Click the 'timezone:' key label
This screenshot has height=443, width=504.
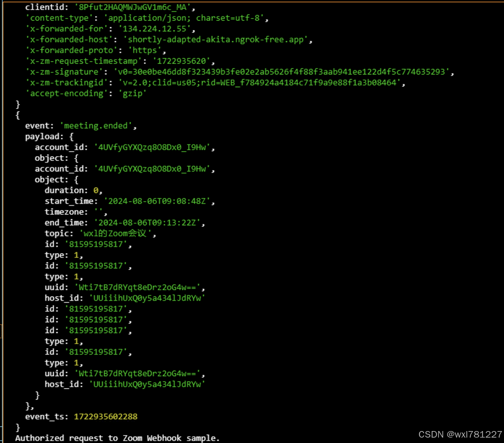tap(66, 212)
